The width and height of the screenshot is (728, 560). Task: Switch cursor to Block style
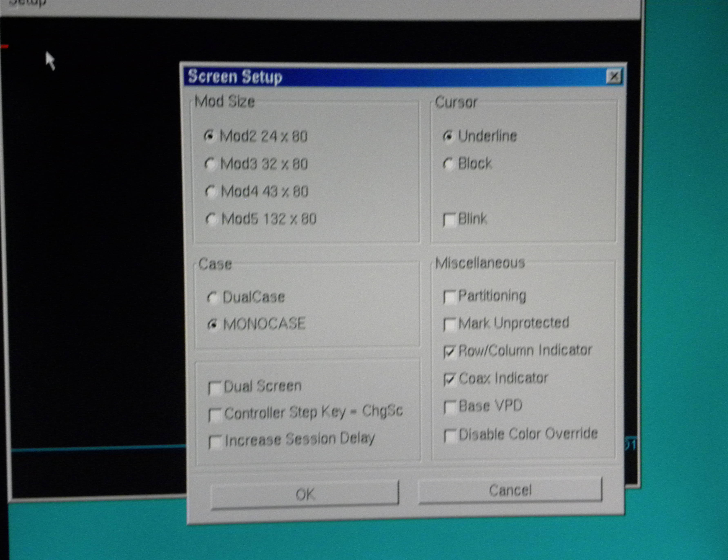tap(449, 164)
